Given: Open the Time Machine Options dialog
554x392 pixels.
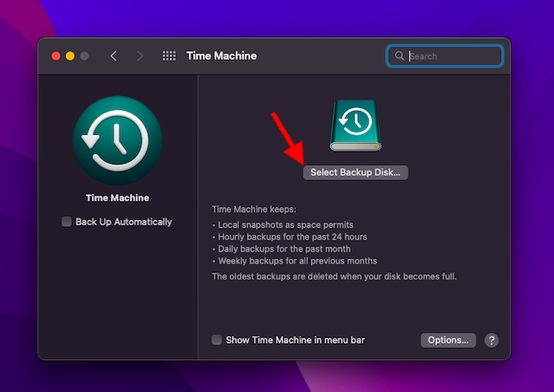Looking at the screenshot, I should point(448,340).
